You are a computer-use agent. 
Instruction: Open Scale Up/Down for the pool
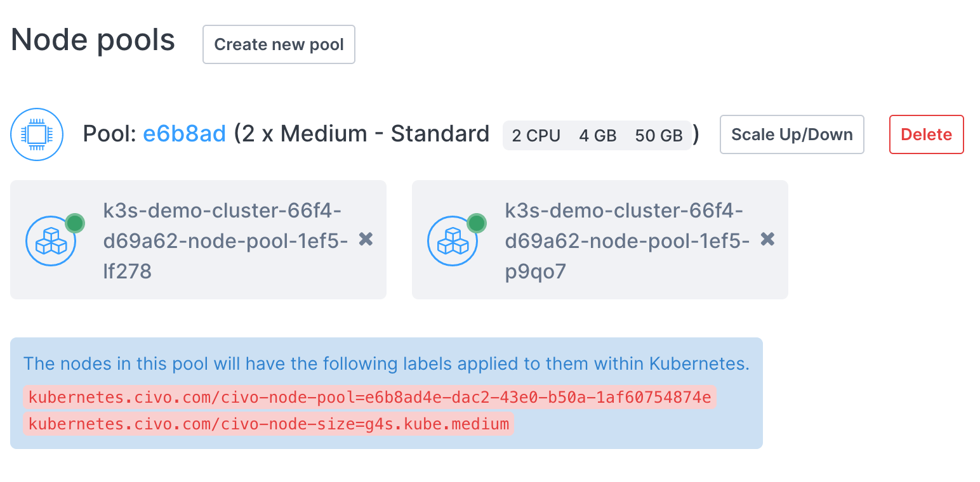[x=791, y=134]
